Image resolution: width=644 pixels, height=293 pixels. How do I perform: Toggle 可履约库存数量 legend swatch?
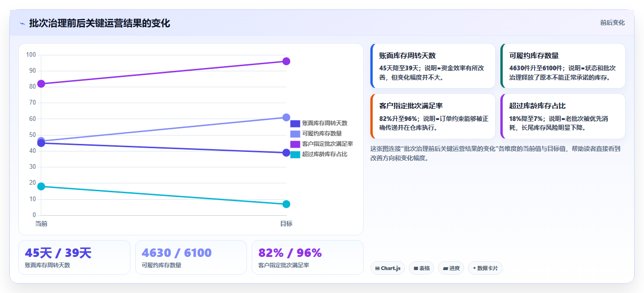click(295, 134)
